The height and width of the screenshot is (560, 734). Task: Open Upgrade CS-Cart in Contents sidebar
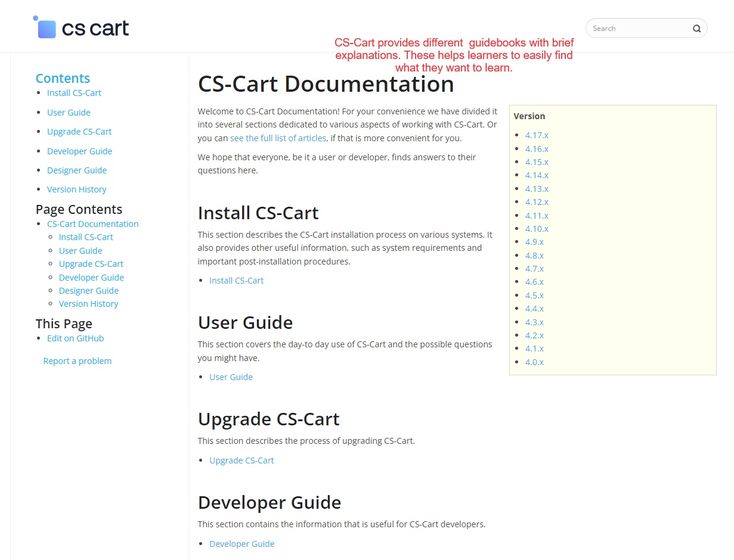79,132
